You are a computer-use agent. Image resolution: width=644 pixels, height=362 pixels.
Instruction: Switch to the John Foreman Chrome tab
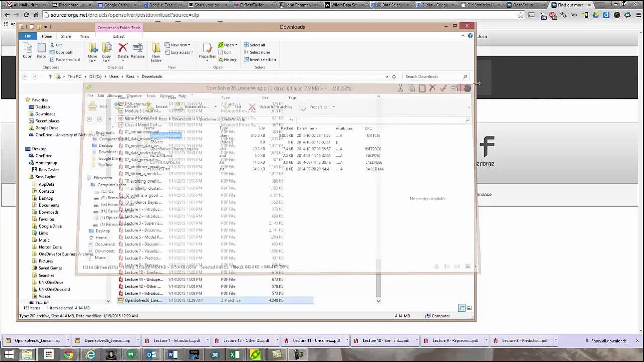pos(297,5)
